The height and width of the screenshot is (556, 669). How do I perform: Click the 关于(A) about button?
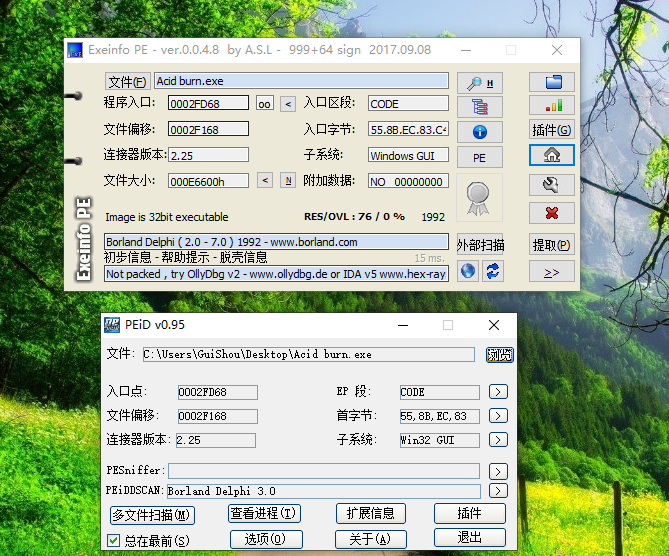point(371,539)
